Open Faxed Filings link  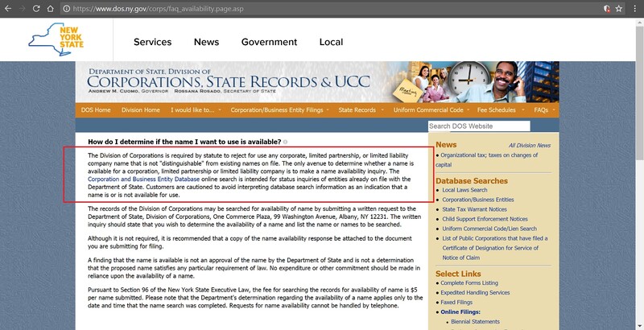click(456, 303)
